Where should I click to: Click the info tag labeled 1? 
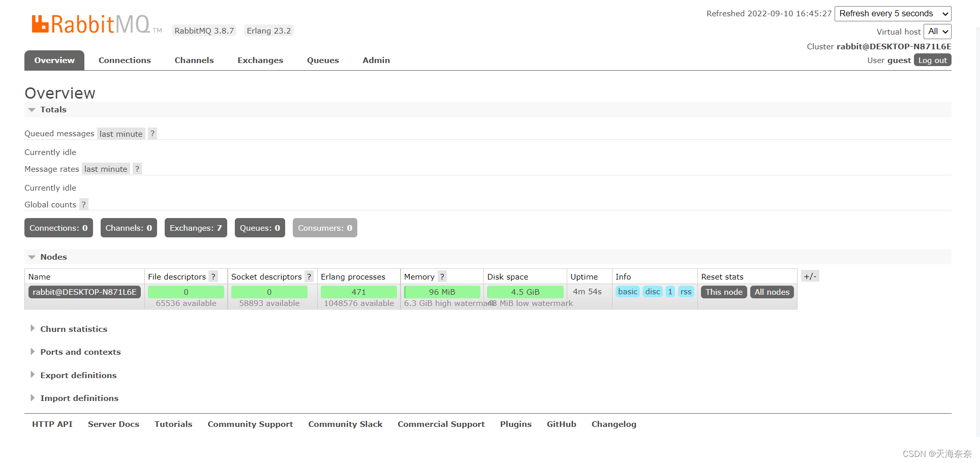670,291
